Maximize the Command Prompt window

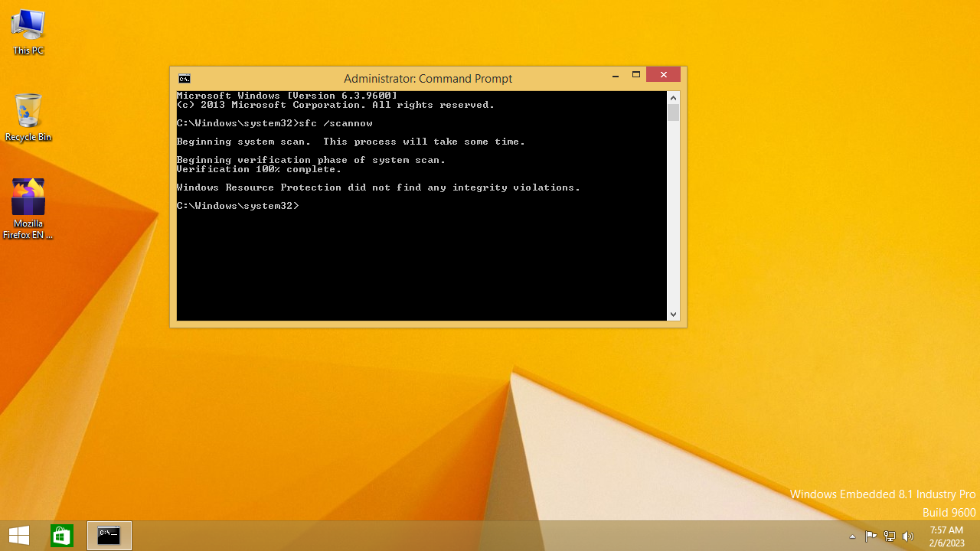pos(635,75)
